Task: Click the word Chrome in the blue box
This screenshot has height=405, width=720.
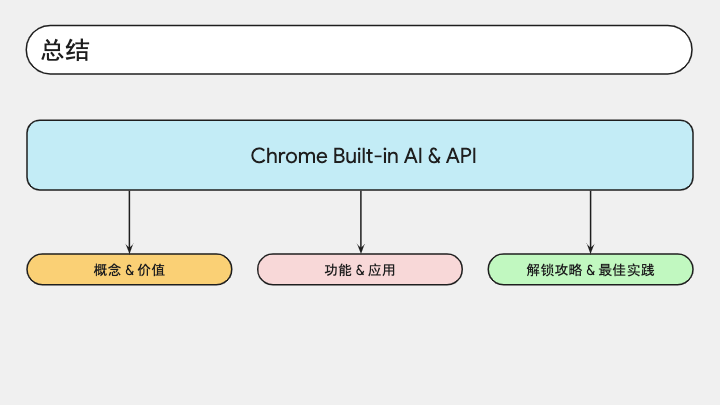Action: (x=289, y=156)
